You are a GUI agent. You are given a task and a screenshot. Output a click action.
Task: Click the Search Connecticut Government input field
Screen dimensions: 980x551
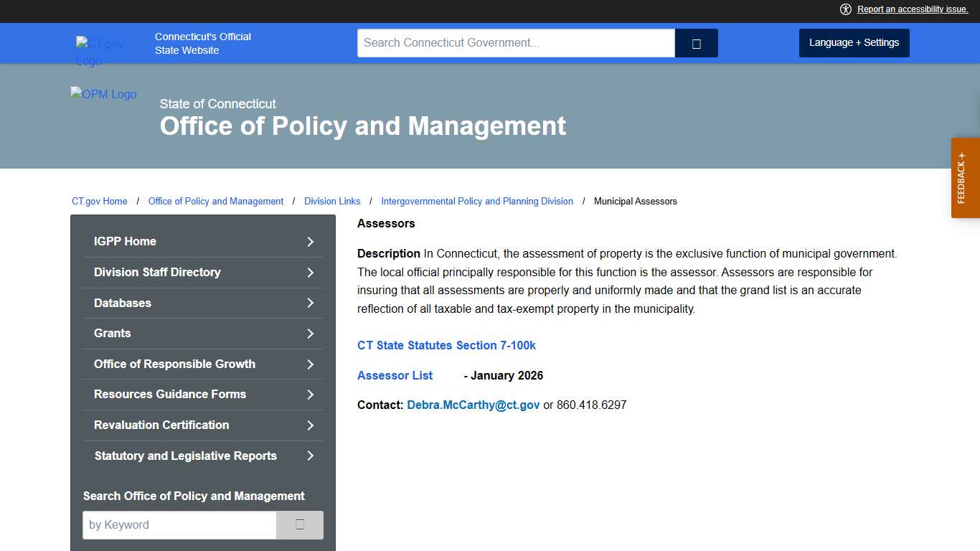tap(516, 43)
